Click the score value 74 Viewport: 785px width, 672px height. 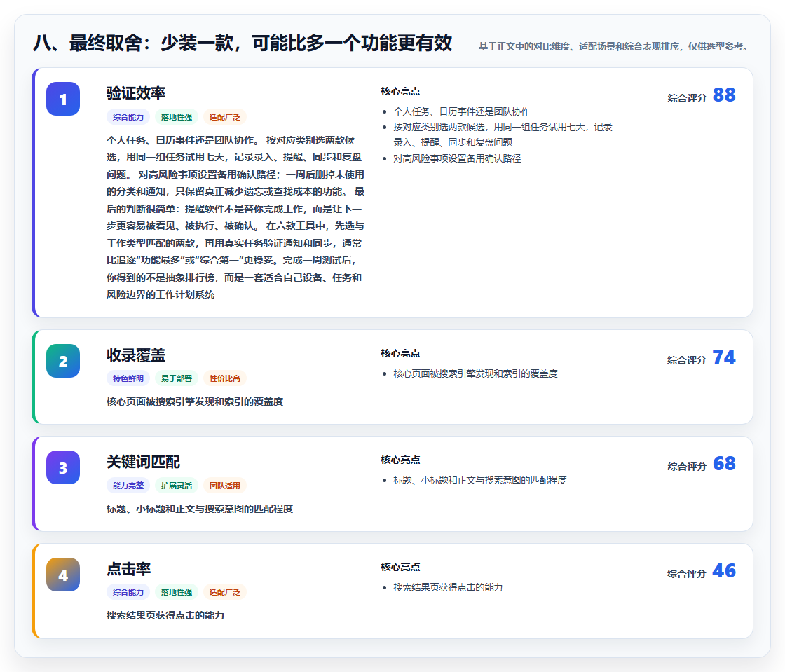coord(724,357)
